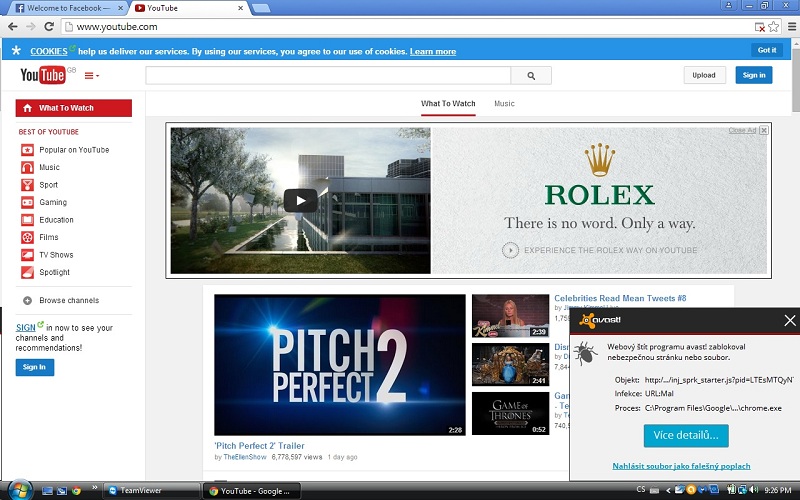Viewport: 800px width, 500px height.
Task: Launch Chrome from the quick launch icon
Action: tap(76, 491)
